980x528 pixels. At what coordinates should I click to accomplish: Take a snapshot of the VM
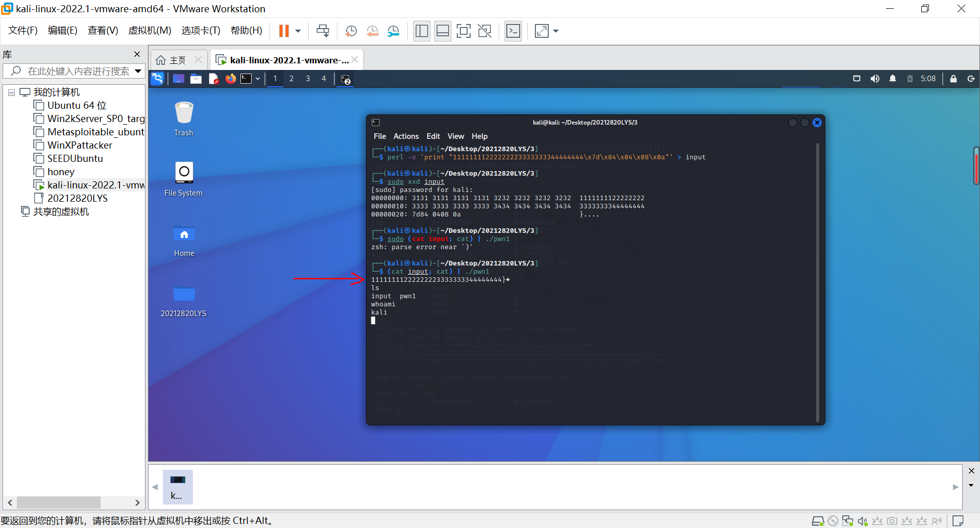[351, 31]
